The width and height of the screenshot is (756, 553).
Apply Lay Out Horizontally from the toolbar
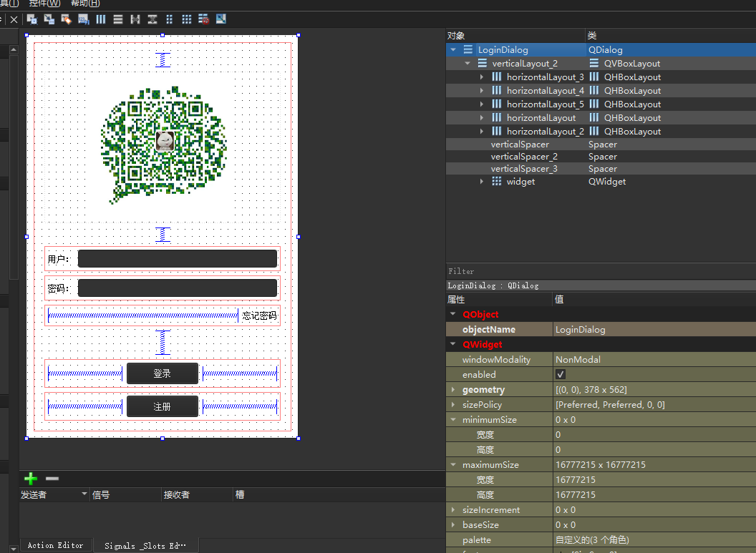101,19
